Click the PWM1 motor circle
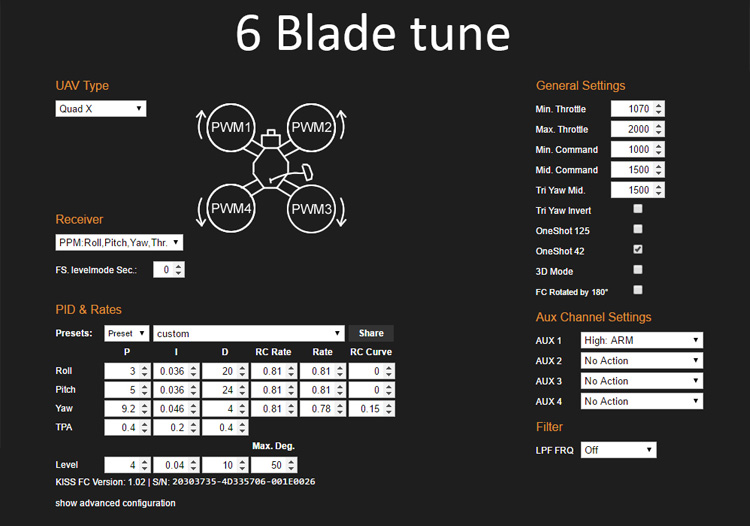Screen dimensions: 750x526 pos(230,128)
